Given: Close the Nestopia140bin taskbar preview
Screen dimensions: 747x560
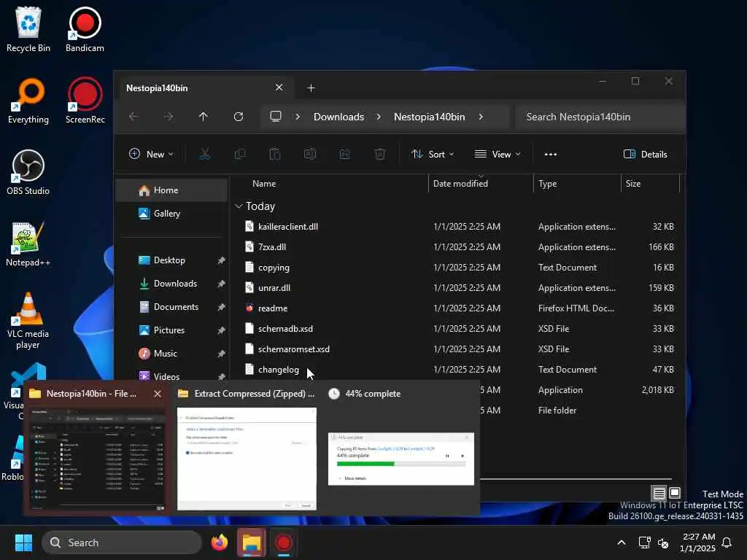Looking at the screenshot, I should (158, 394).
